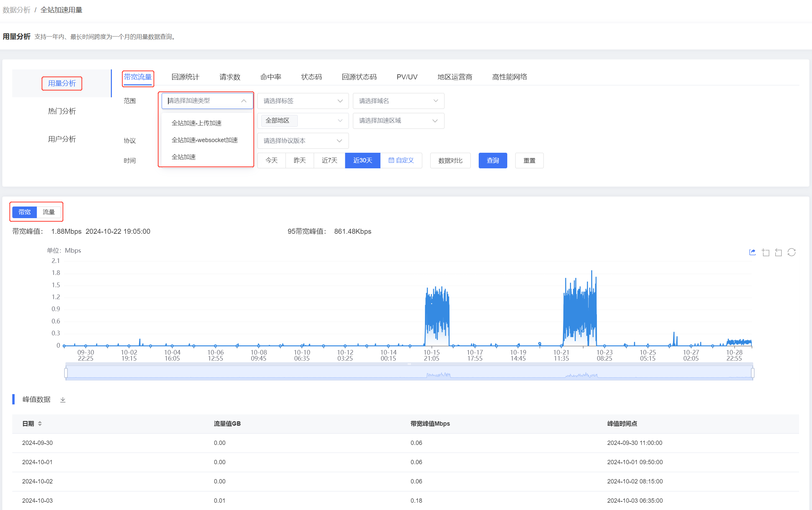Open the 请选择域名 dropdown
The image size is (812, 510).
398,101
